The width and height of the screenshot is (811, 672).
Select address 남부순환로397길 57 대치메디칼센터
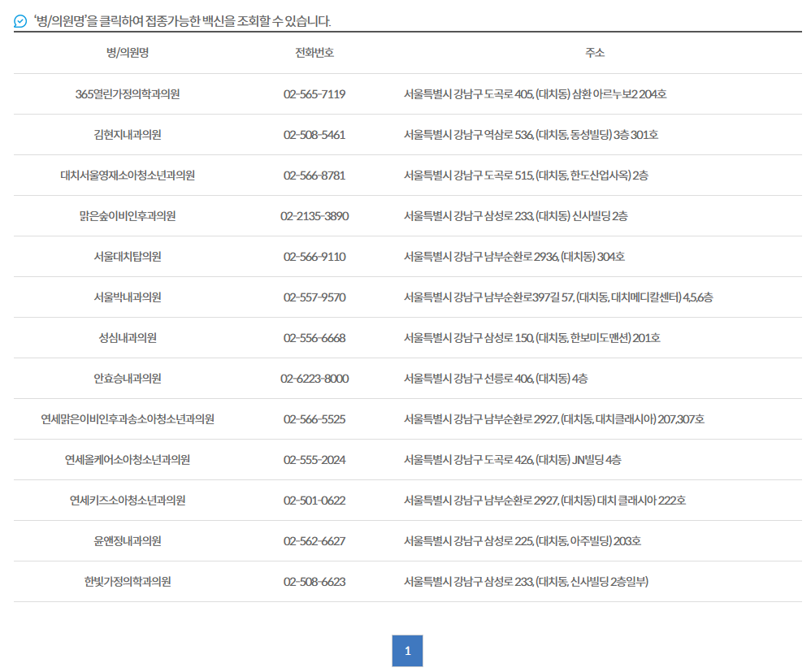pos(558,297)
